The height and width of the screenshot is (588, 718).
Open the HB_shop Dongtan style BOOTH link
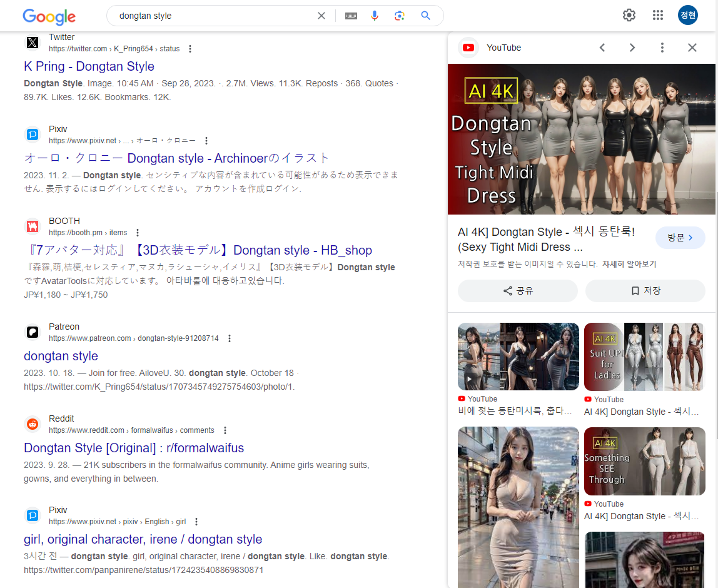click(198, 250)
